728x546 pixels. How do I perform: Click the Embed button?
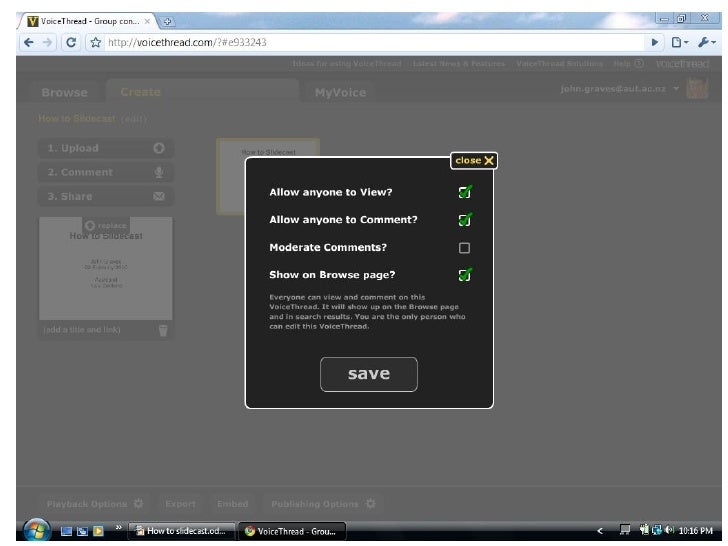pos(232,504)
